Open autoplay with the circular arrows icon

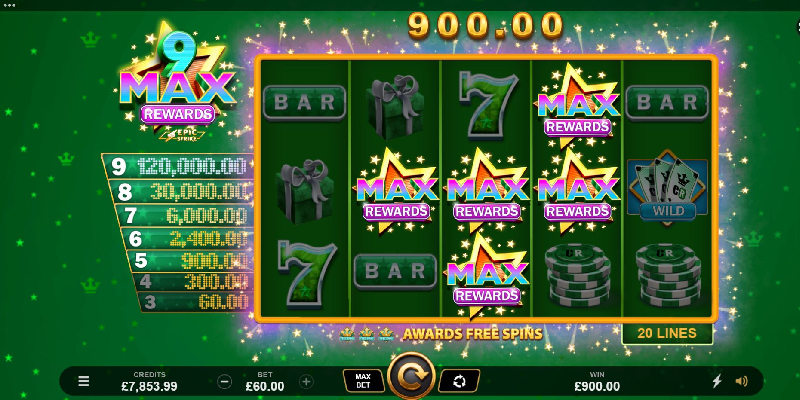[x=459, y=381]
